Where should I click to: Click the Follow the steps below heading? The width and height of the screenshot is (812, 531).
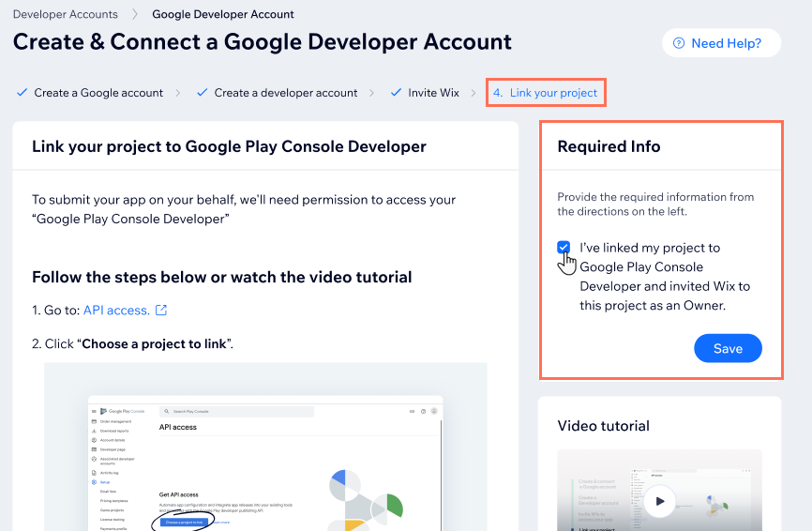pyautogui.click(x=221, y=277)
